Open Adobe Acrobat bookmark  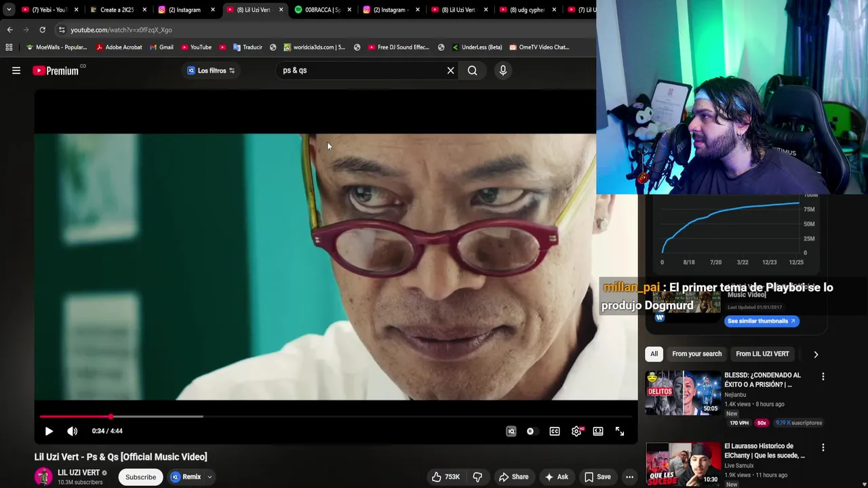pyautogui.click(x=119, y=47)
